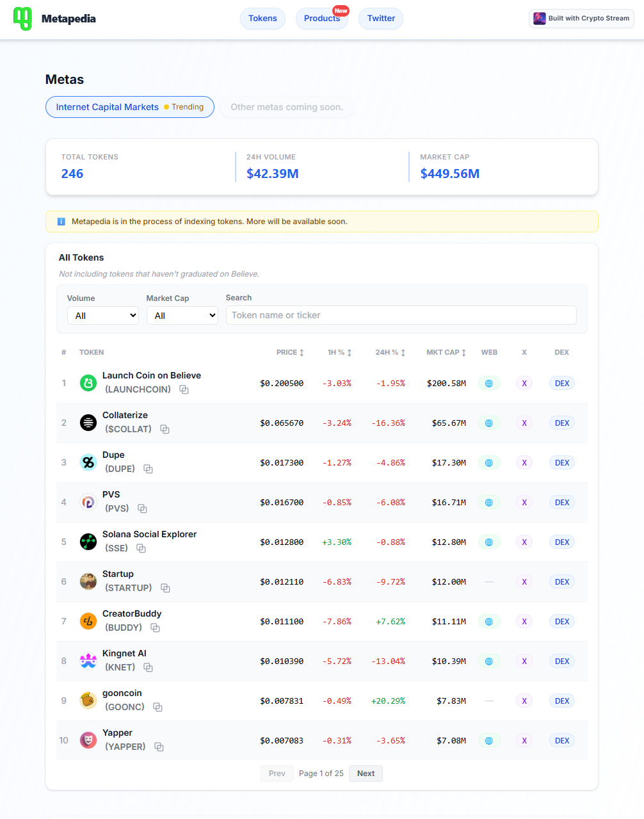Click the Collaterize token logo

tap(88, 423)
